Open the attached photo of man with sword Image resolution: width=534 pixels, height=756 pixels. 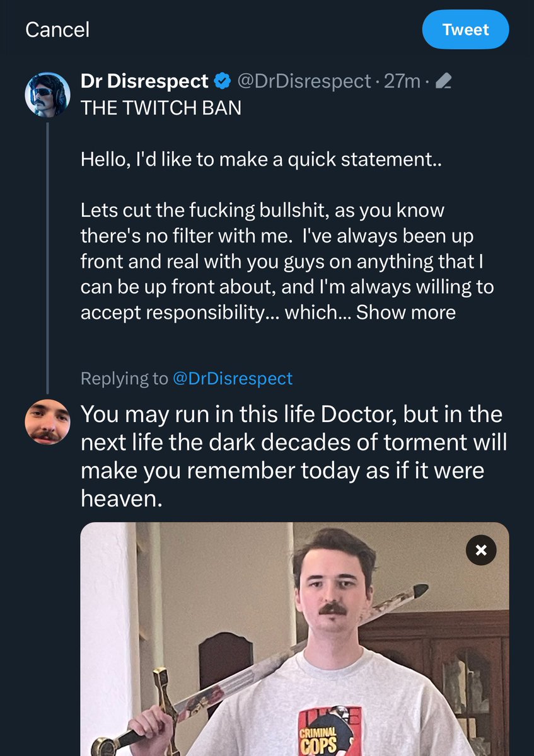[294, 639]
